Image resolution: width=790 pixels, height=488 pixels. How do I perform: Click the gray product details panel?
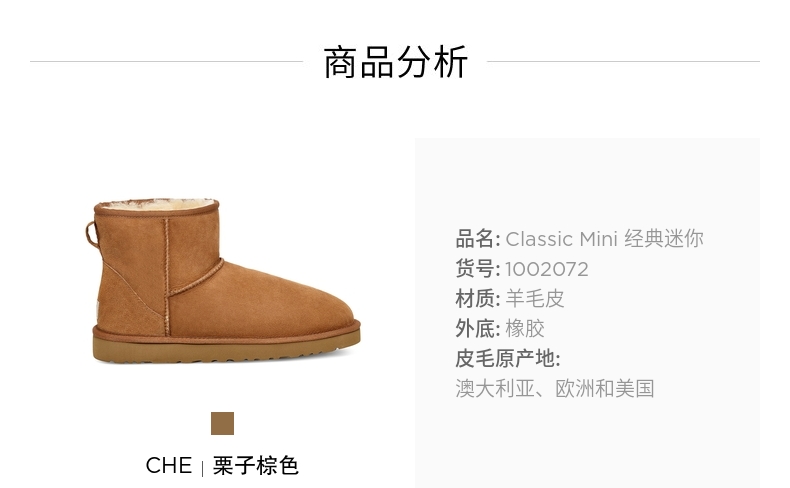point(587,312)
